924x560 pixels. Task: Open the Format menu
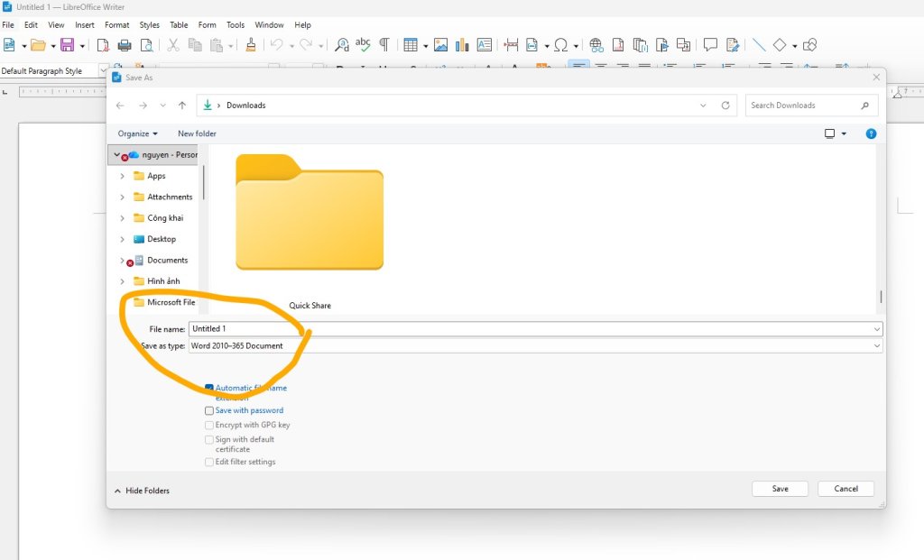(x=116, y=24)
